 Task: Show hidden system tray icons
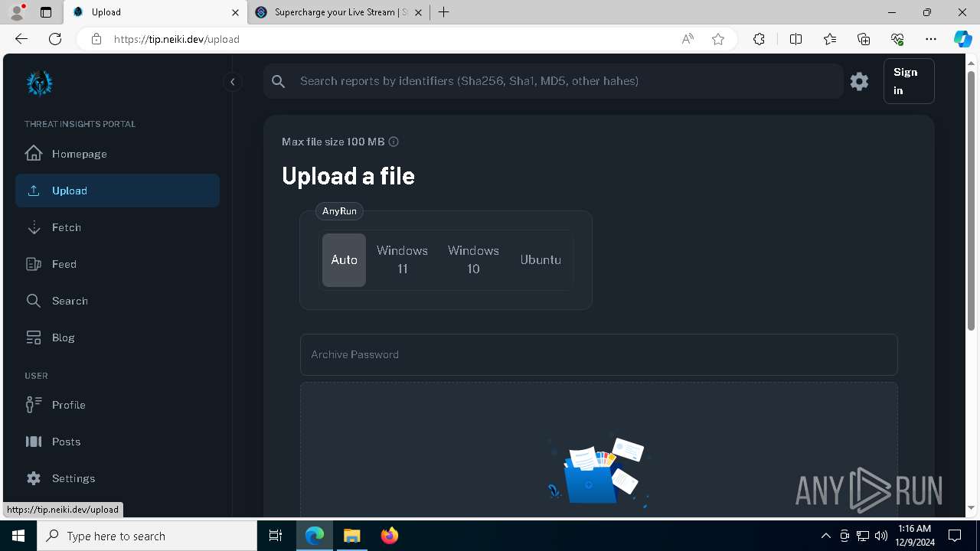pos(825,536)
